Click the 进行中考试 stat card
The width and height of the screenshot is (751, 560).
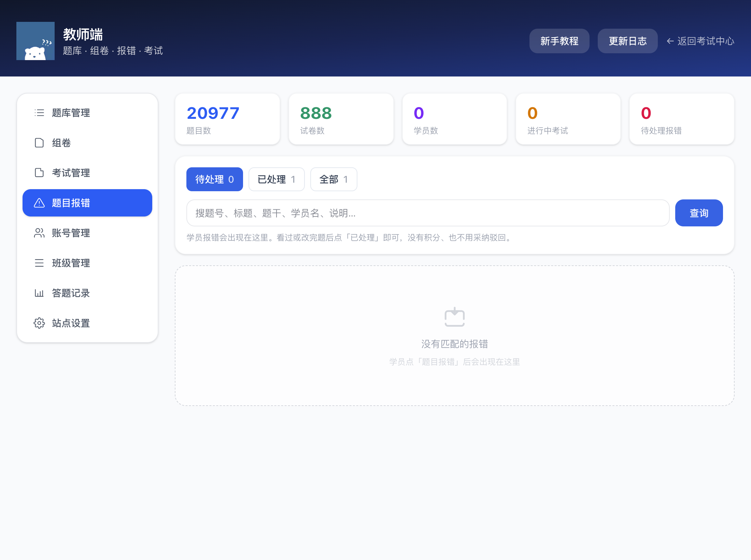(568, 119)
